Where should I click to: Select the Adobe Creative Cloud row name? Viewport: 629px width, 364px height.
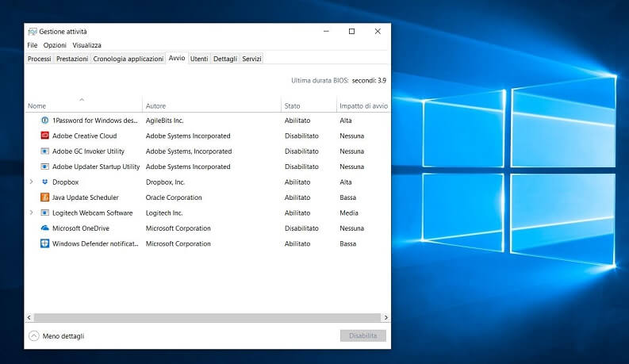coord(85,136)
